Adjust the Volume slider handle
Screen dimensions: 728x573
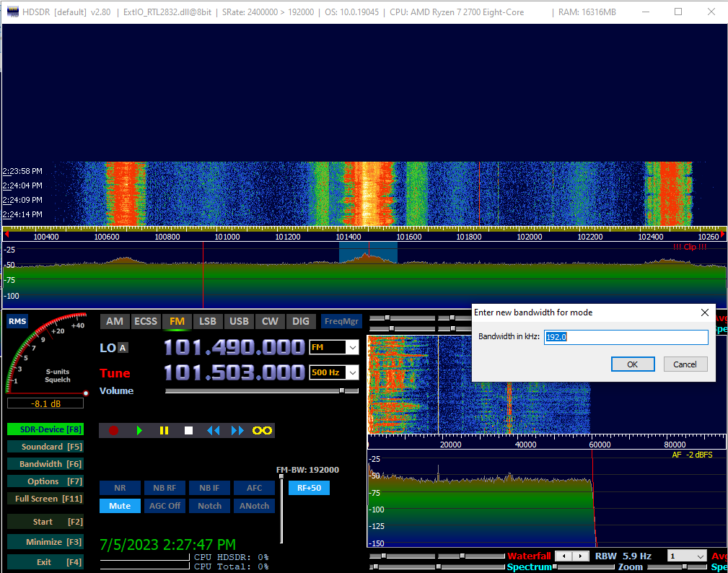(342, 391)
